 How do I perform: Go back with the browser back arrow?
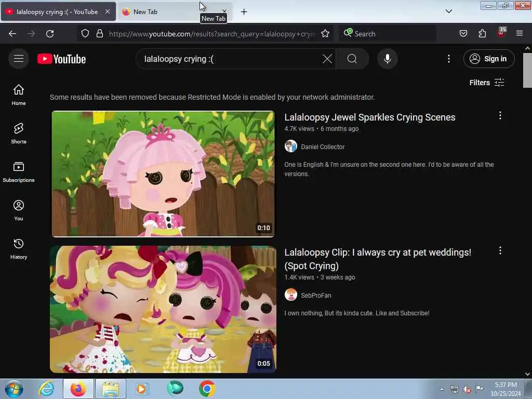[12, 34]
